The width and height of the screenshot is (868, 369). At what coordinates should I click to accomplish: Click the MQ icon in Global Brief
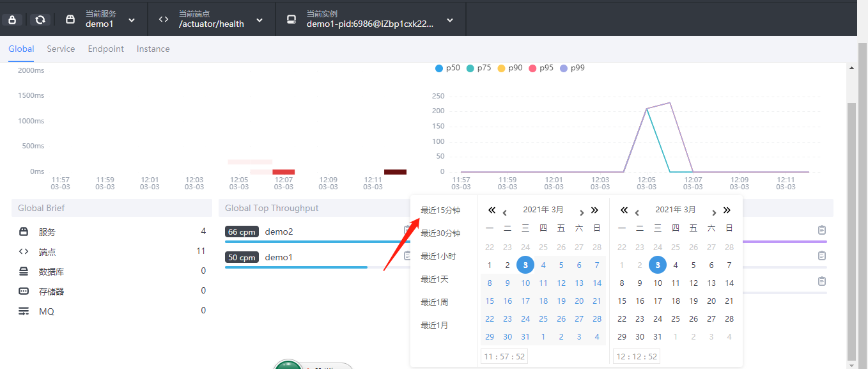coord(24,311)
